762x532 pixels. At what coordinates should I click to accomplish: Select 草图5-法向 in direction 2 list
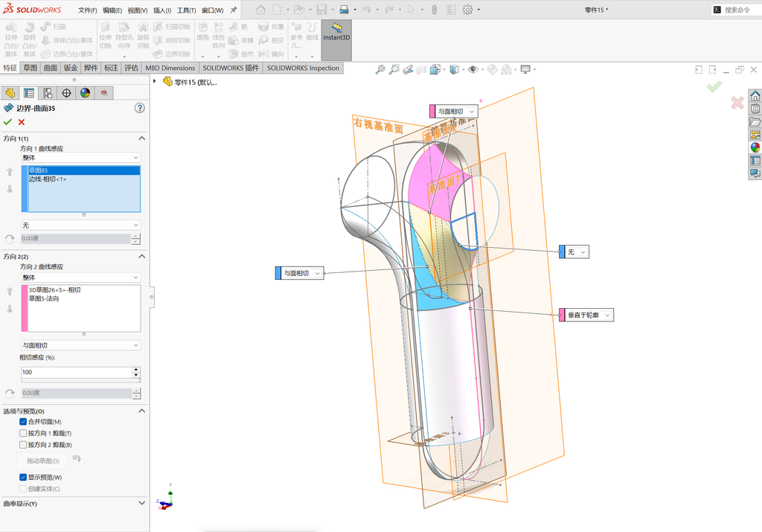pos(83,299)
